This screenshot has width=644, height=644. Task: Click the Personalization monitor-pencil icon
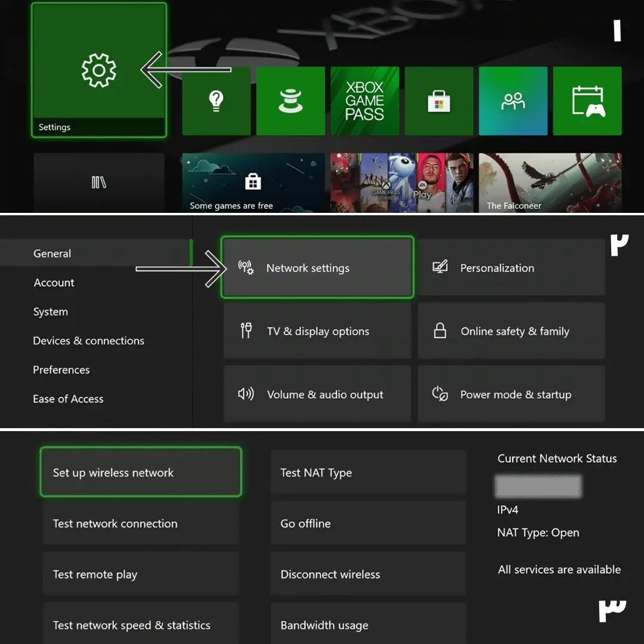click(440, 267)
